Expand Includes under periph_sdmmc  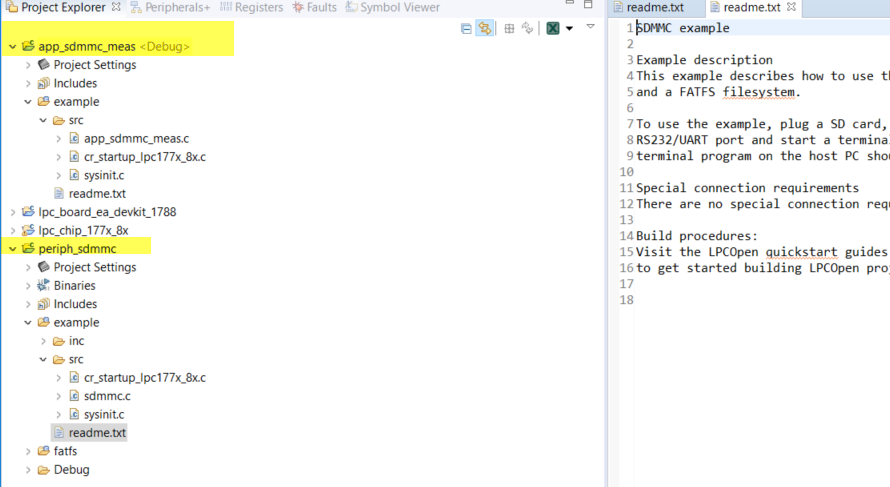point(28,304)
